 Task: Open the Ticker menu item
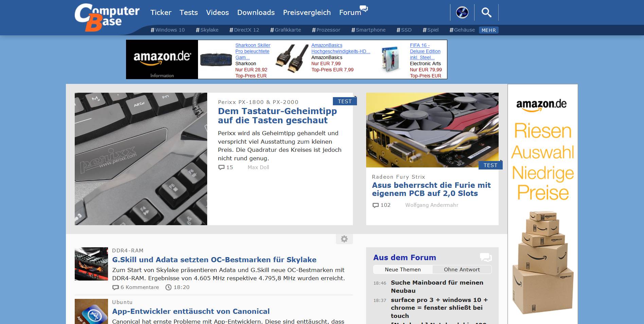(x=161, y=13)
